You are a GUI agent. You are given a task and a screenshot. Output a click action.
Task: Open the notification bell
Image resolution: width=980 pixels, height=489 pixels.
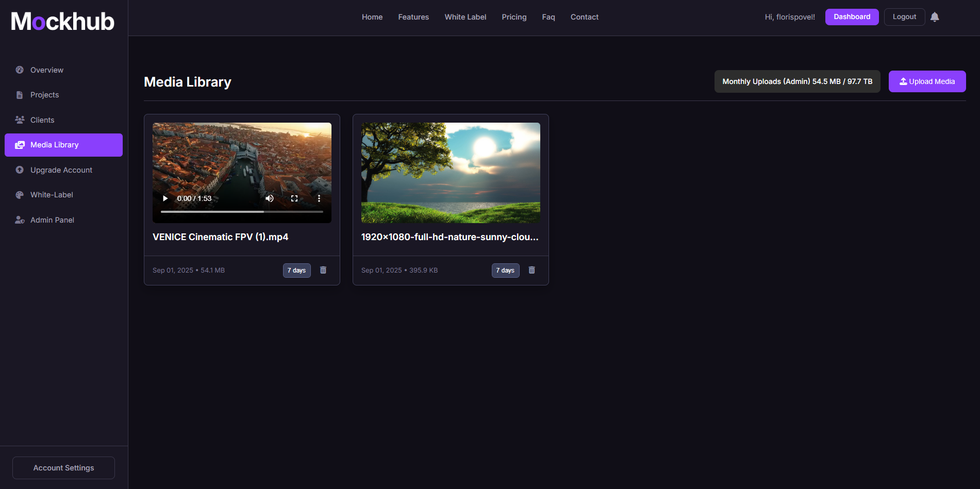pyautogui.click(x=935, y=16)
